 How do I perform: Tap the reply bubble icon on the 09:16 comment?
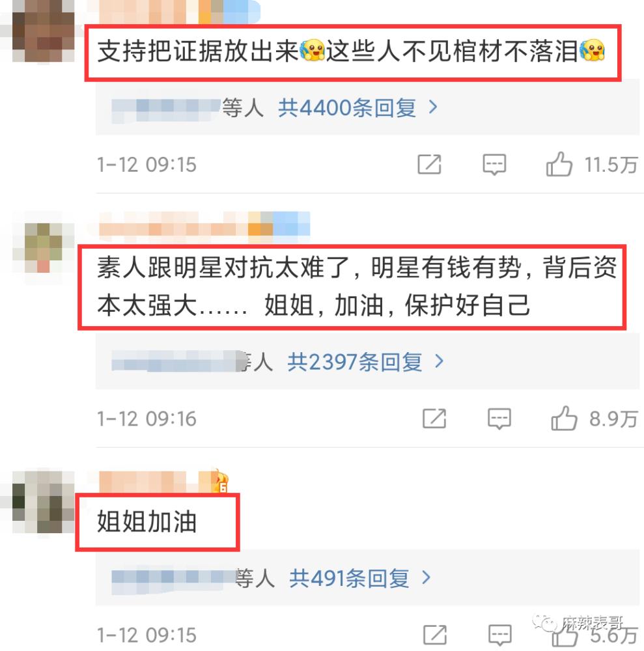(x=499, y=419)
